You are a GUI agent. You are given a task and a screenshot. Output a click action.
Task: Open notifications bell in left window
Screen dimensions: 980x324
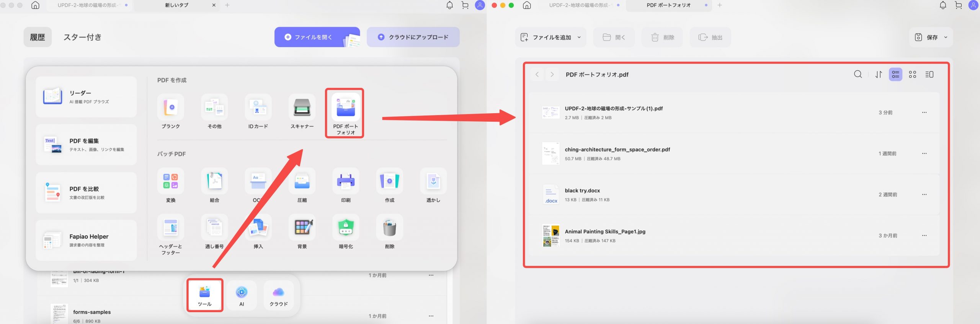(x=450, y=5)
